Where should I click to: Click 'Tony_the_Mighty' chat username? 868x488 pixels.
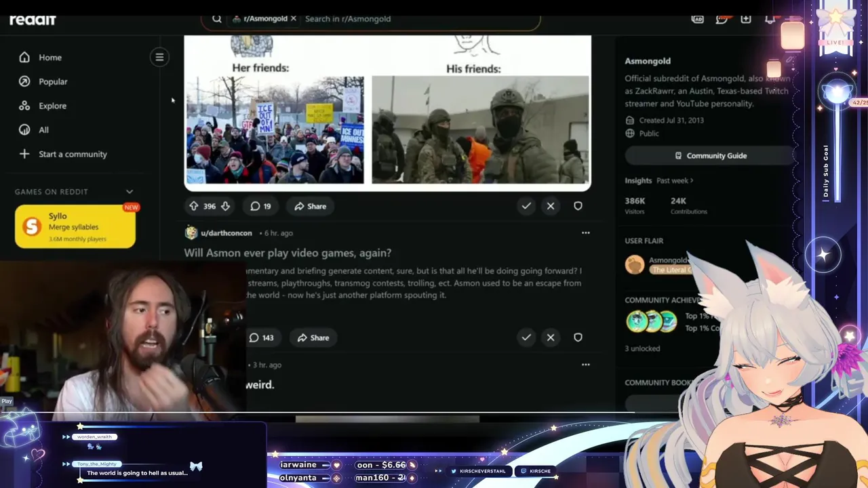tap(98, 464)
